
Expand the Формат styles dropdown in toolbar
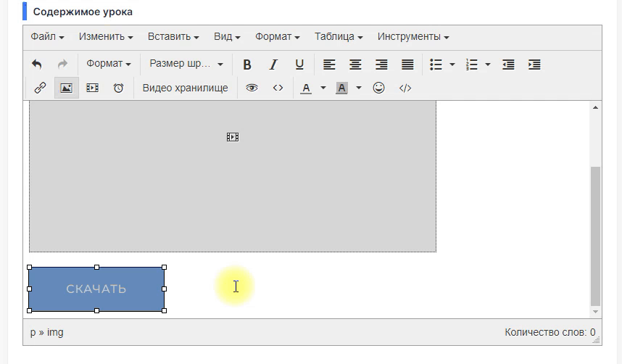click(x=108, y=64)
